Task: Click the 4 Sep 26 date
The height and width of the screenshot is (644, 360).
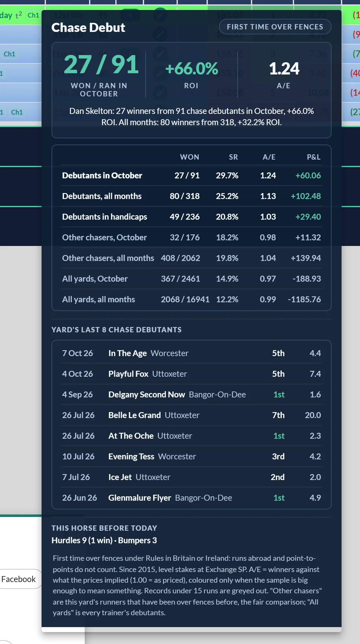Action: click(x=77, y=395)
